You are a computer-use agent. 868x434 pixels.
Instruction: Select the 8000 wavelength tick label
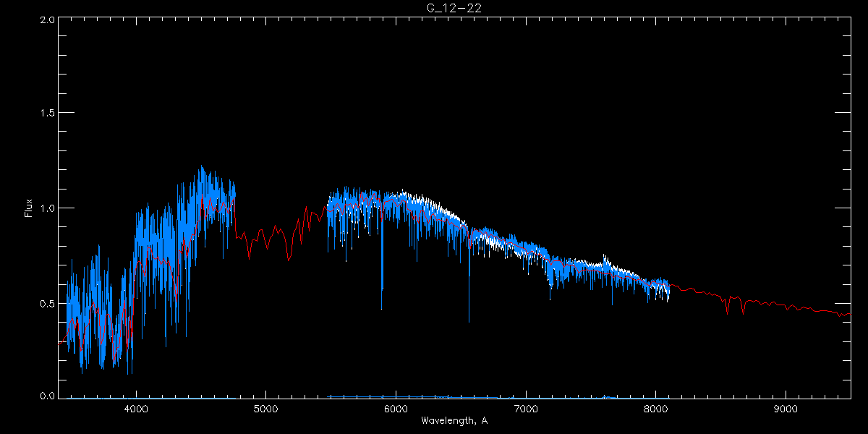click(x=656, y=409)
